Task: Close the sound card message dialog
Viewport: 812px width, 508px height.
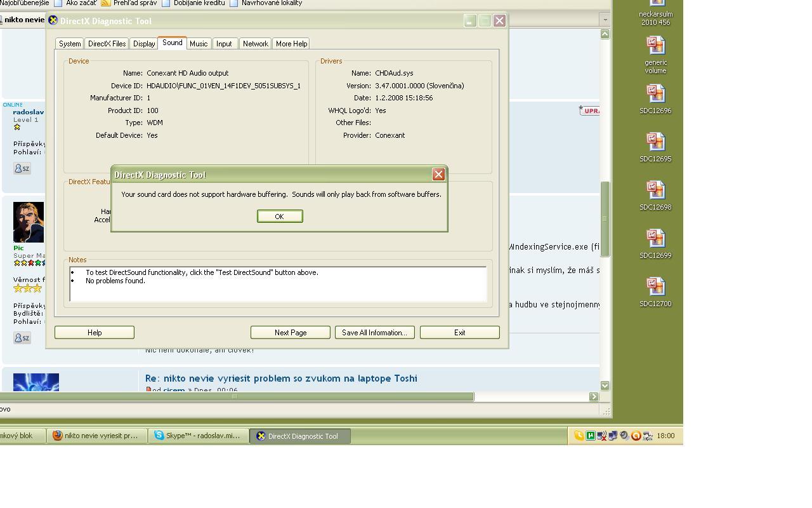Action: pos(438,175)
